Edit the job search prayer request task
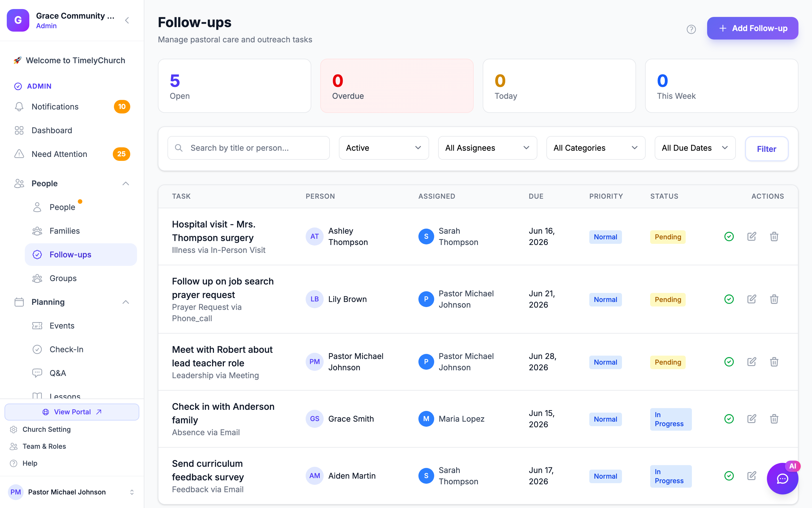Image resolution: width=812 pixels, height=508 pixels. [752, 299]
